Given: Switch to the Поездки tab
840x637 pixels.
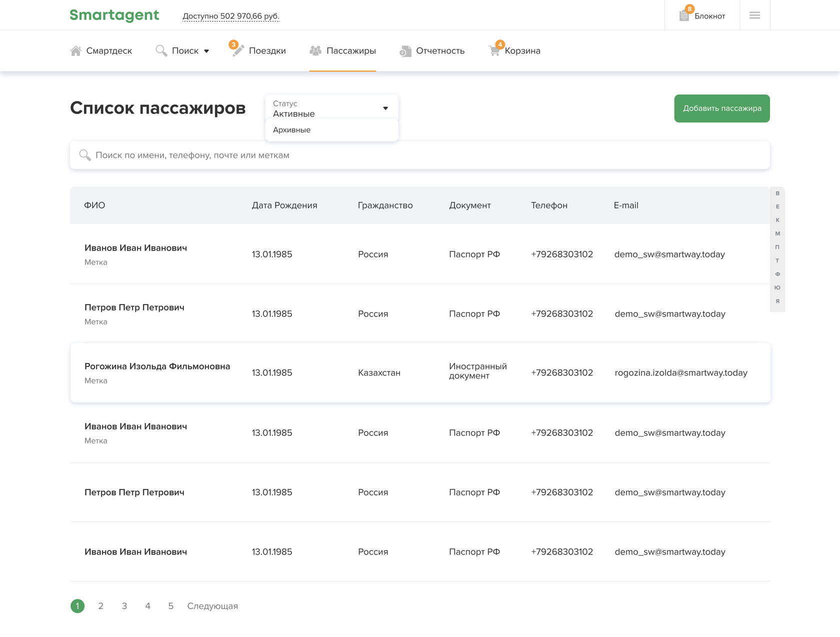Looking at the screenshot, I should pos(267,51).
